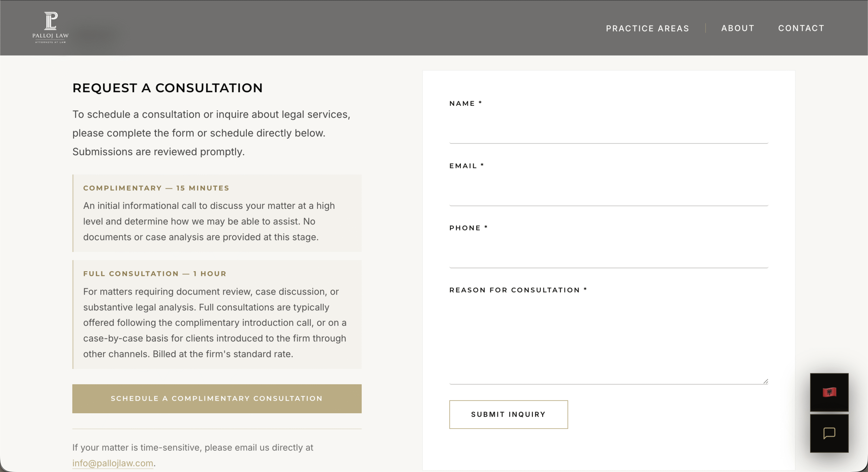Grab the textarea resize handle
The width and height of the screenshot is (868, 472).
click(x=766, y=381)
